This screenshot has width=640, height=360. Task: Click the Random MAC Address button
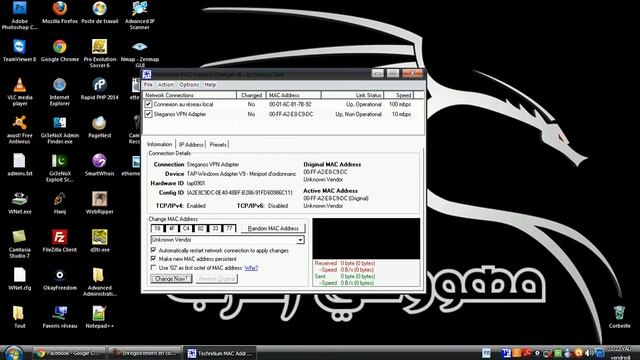(x=273, y=228)
